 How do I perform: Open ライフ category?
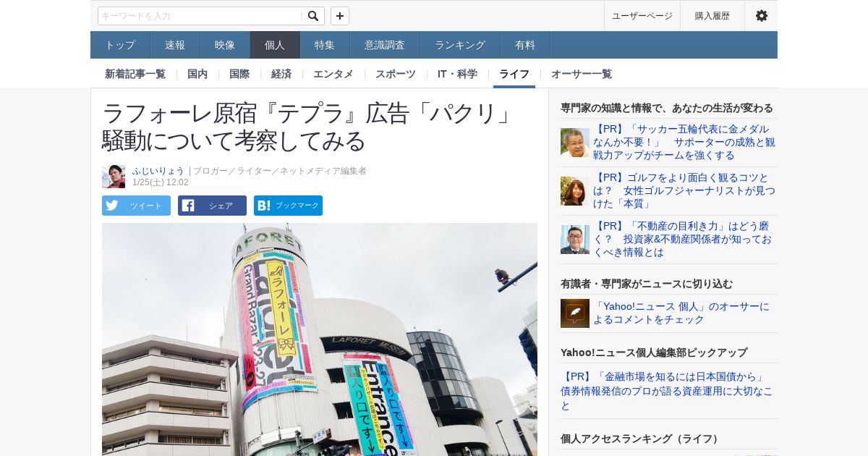514,74
